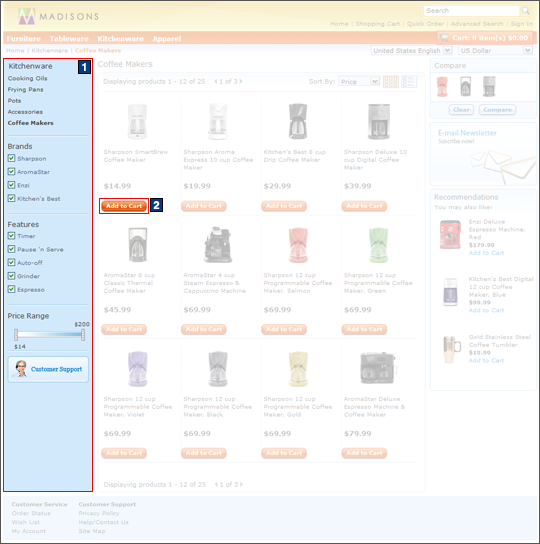
Task: Select Frying Pans in sidebar
Action: [x=26, y=90]
